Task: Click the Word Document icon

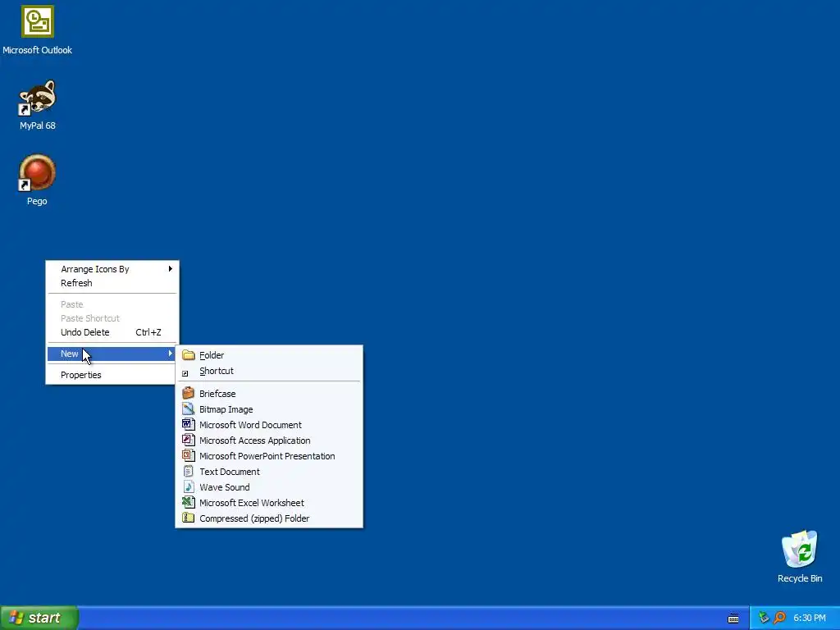Action: pyautogui.click(x=188, y=424)
